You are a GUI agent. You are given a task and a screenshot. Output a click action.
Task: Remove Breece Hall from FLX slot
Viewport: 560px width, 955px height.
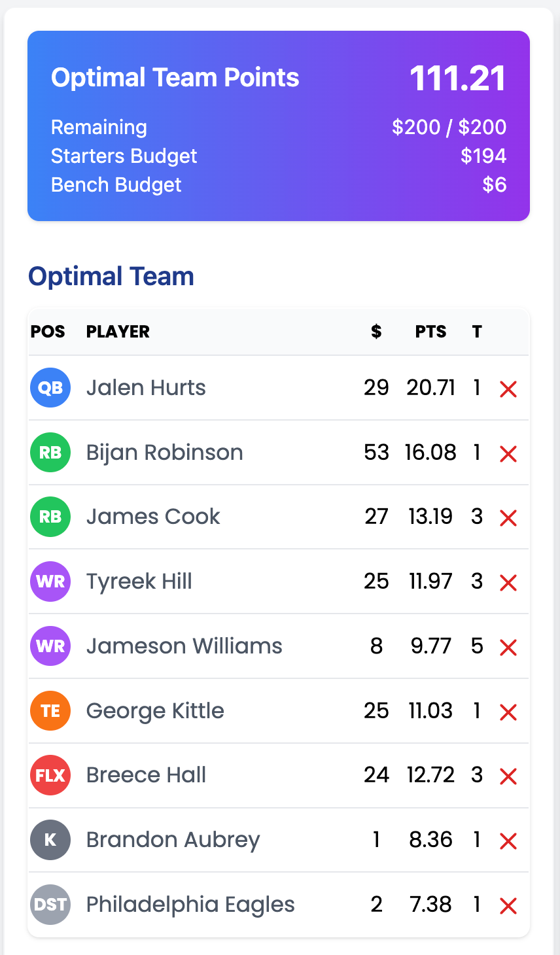(508, 776)
